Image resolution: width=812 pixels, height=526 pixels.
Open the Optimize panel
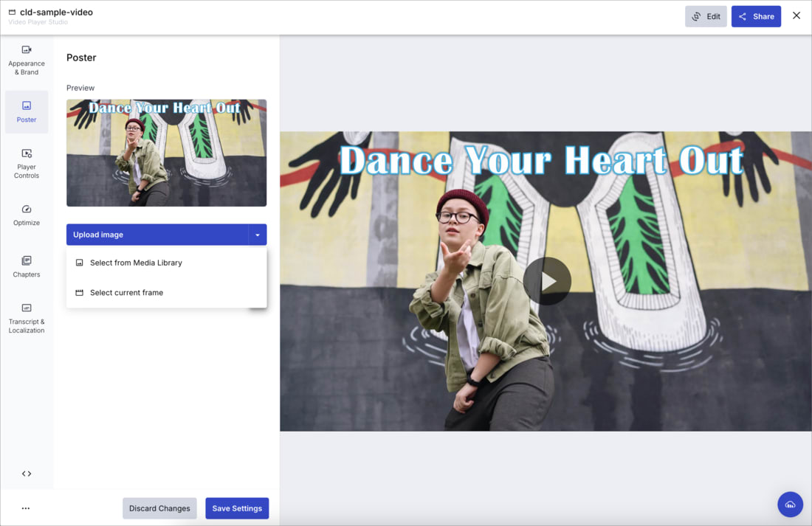pos(27,216)
